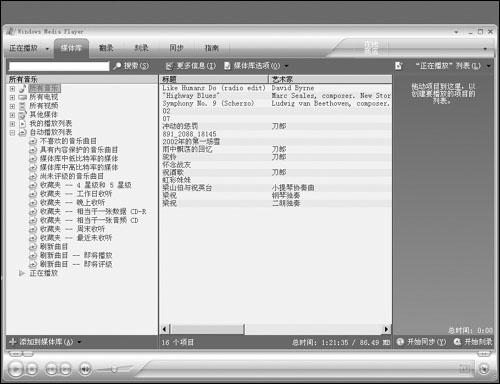This screenshot has height=384, width=500.
Task: Expand the 所有音乐 tree node
Action: click(12, 89)
